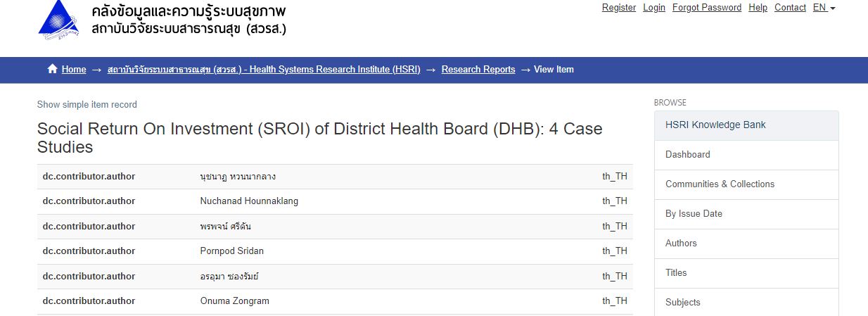The width and height of the screenshot is (868, 316).
Task: Browse Communities & Collections
Action: [746, 184]
